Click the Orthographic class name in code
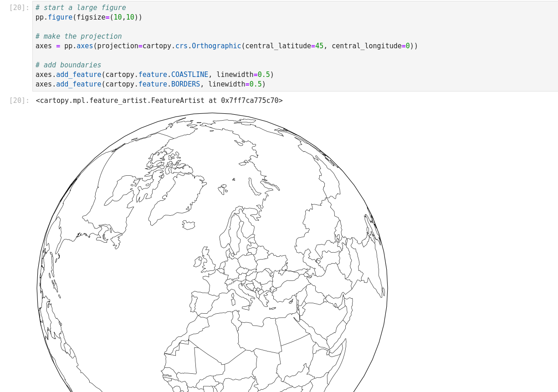 [x=216, y=46]
